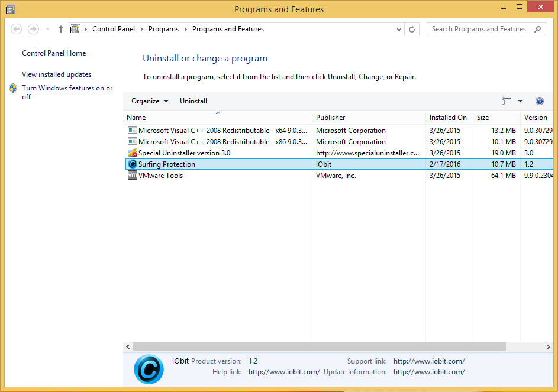Image resolution: width=558 pixels, height=392 pixels.
Task: Sort by the Version column header
Action: click(537, 118)
